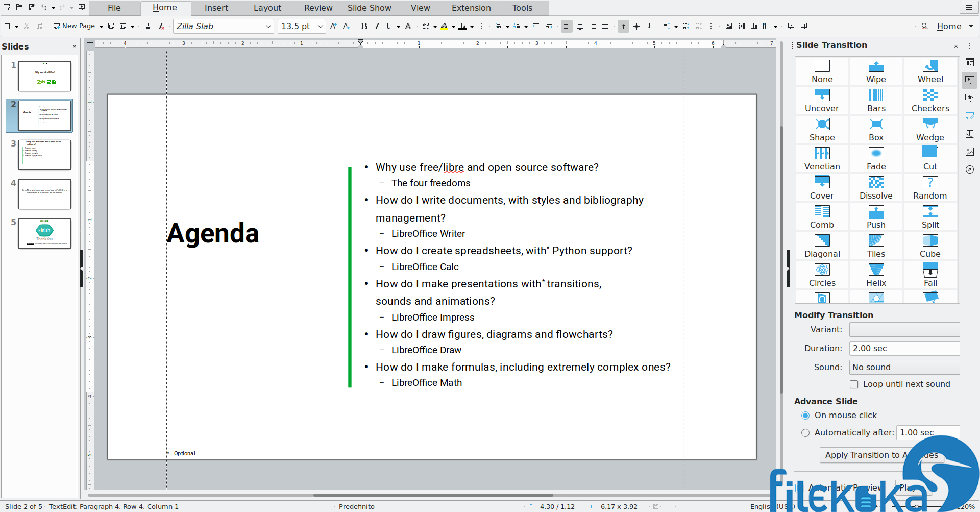Screen dimensions: 980x512
Task: Open the file folder icon
Action: [x=19, y=8]
